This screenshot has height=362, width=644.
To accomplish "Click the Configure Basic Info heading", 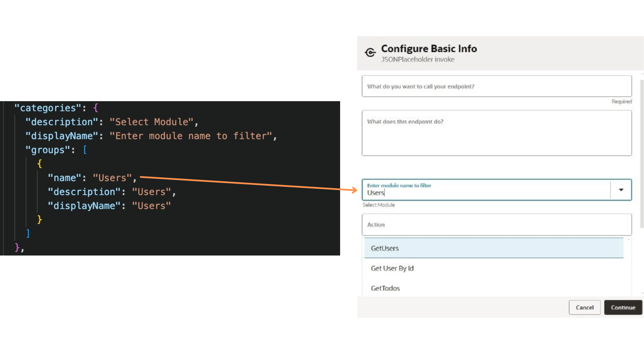I will (429, 49).
